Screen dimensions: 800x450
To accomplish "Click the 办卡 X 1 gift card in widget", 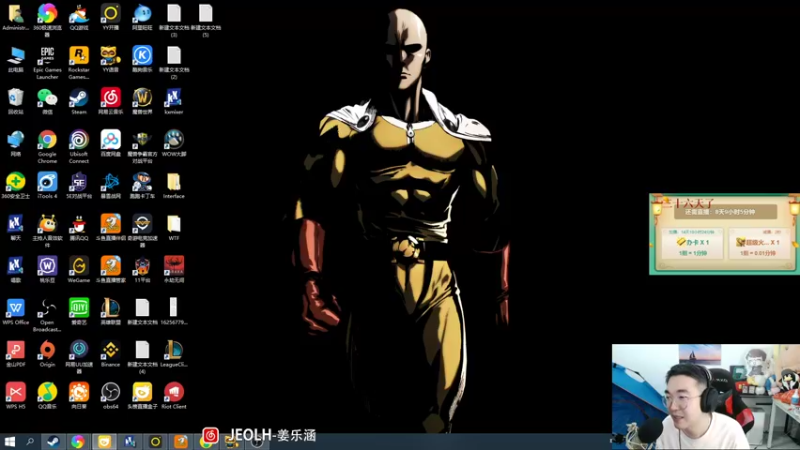I will click(693, 245).
